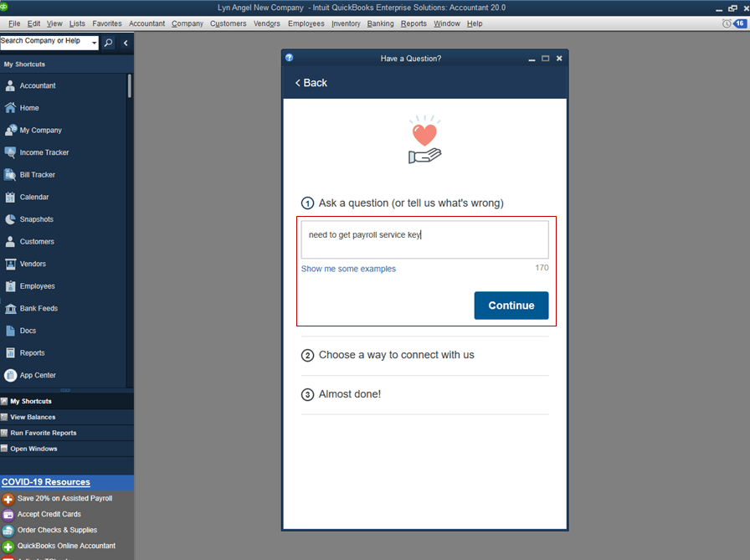Screen dimensions: 750x560
Task: Open COVID-19 Resources link
Action: point(46,482)
